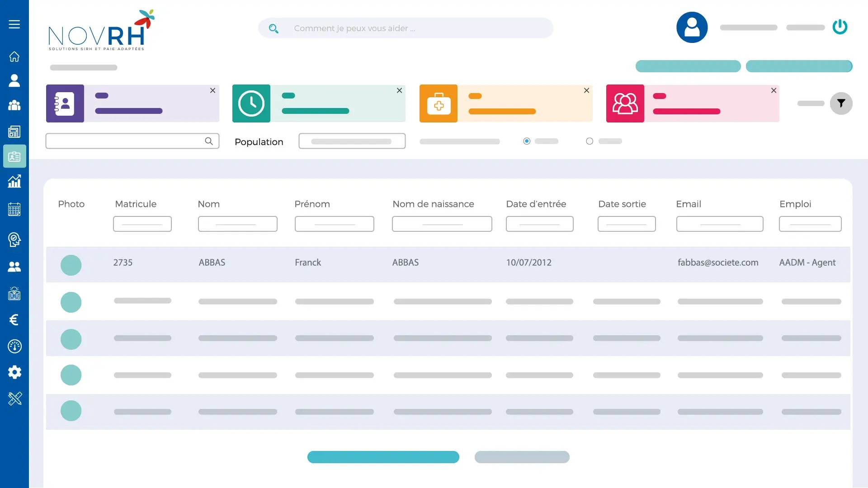Click the Nom column filter field
868x488 pixels.
[237, 224]
